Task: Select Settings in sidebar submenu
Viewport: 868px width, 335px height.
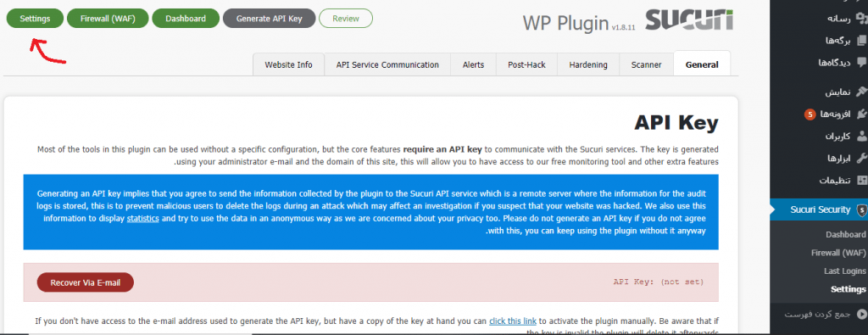Action: coord(848,289)
